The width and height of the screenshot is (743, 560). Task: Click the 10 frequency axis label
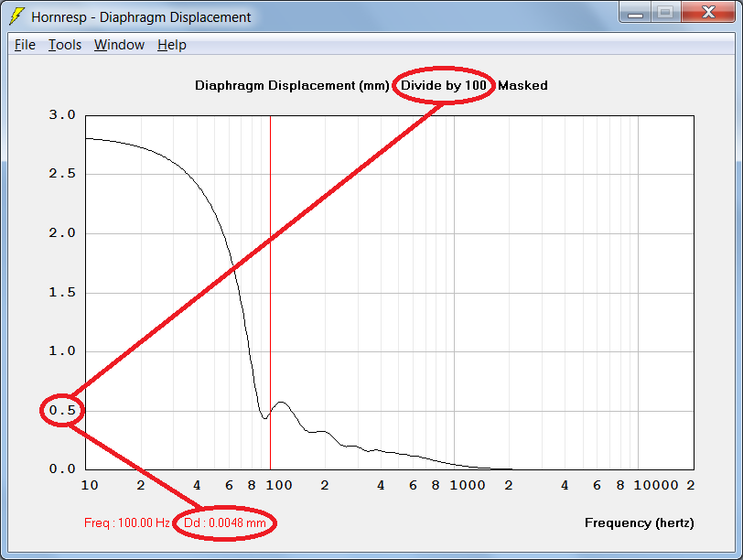point(90,485)
